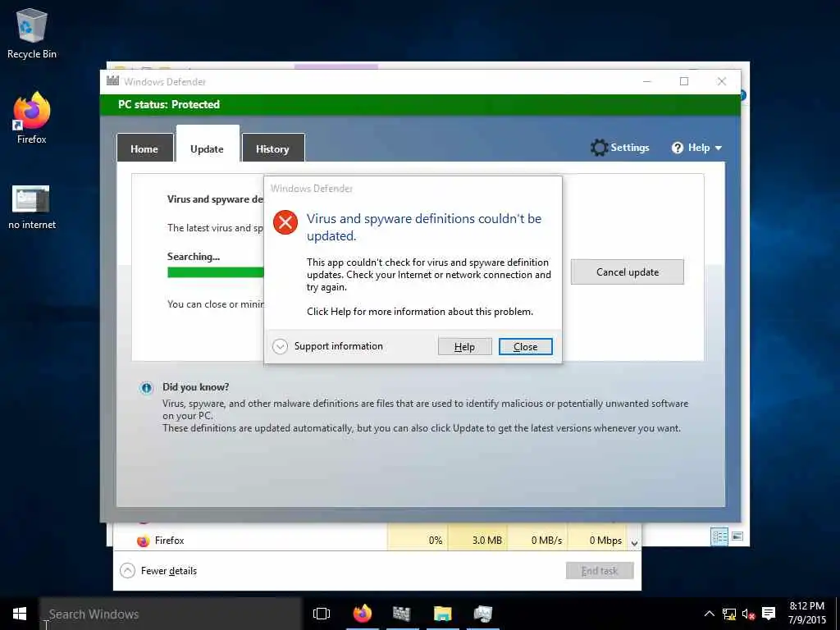
Task: Open the Help dropdown arrow
Action: (719, 148)
